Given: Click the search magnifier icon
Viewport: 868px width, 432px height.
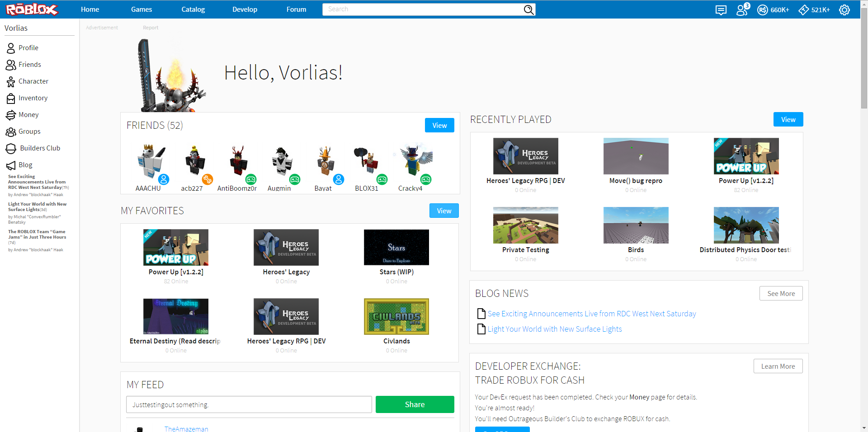Looking at the screenshot, I should tap(528, 9).
